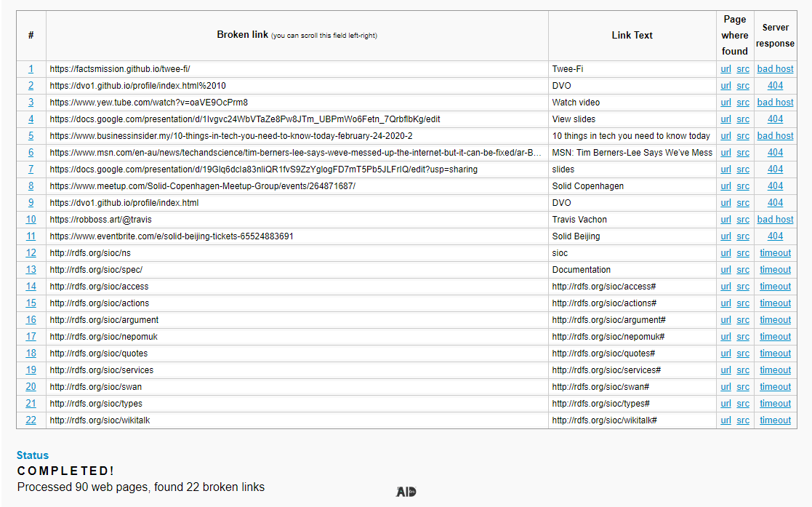Open bad host response for Twee-Fi
This screenshot has height=507, width=812.
[775, 69]
